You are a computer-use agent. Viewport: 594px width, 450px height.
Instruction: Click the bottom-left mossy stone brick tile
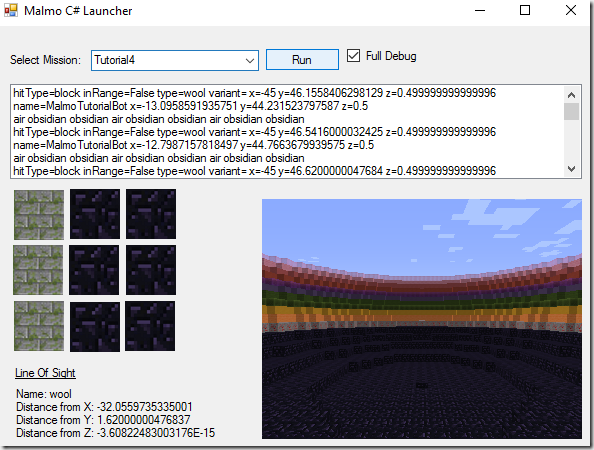coord(39,326)
